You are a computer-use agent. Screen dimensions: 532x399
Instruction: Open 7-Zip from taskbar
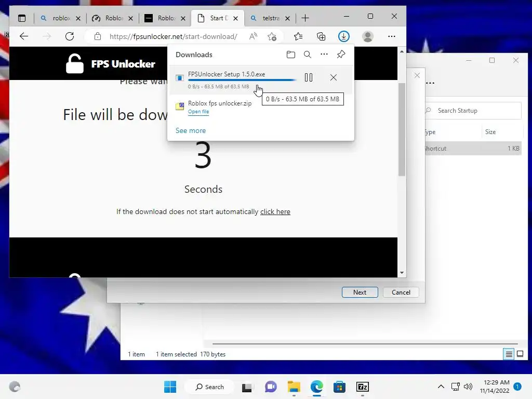362,387
